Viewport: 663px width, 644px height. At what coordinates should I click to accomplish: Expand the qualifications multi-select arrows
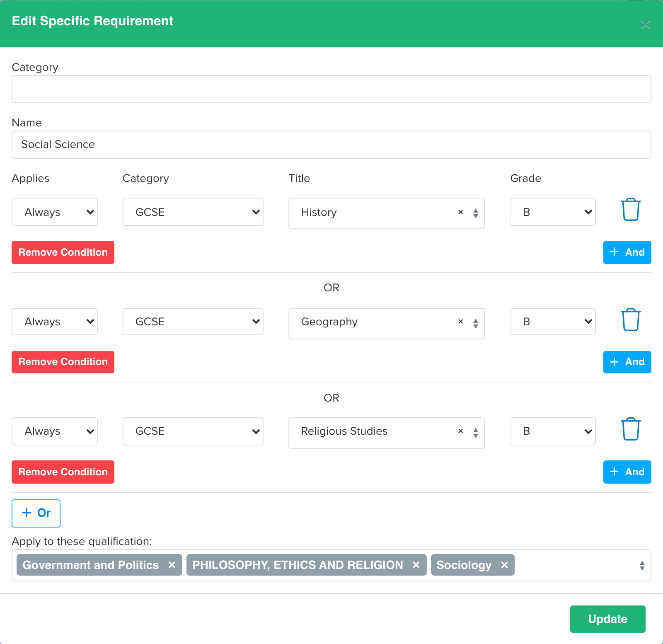(642, 565)
